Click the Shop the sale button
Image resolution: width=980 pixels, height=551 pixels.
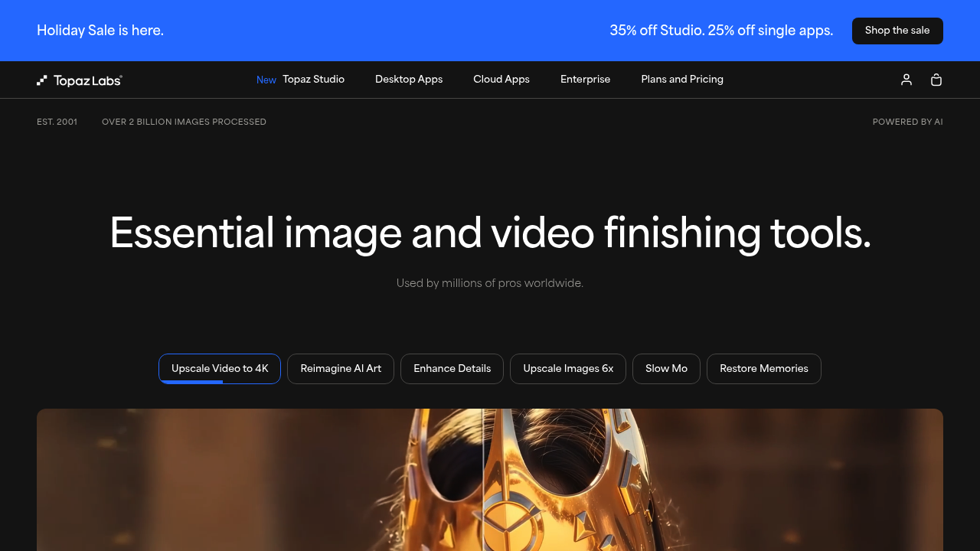point(897,31)
